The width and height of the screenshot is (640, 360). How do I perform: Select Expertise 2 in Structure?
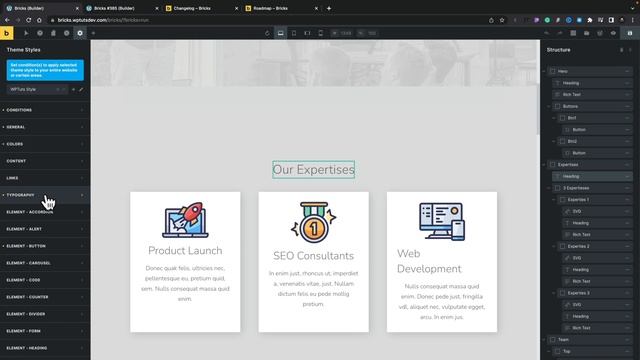pyautogui.click(x=595, y=247)
